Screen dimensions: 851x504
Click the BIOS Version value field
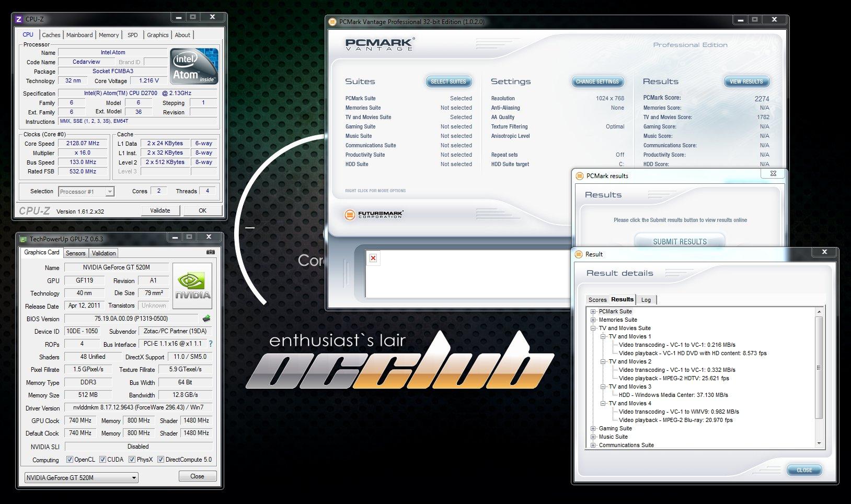[x=131, y=319]
